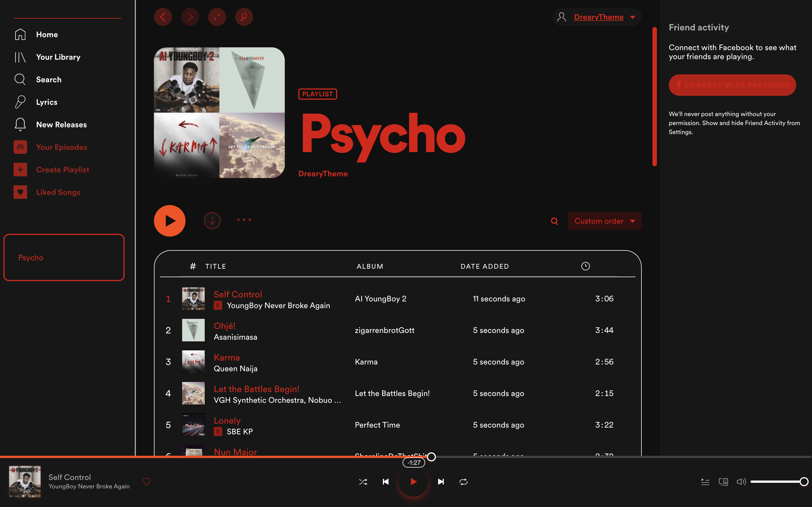812x507 pixels.
Task: Click the Connect With Facebook button
Action: tap(732, 85)
